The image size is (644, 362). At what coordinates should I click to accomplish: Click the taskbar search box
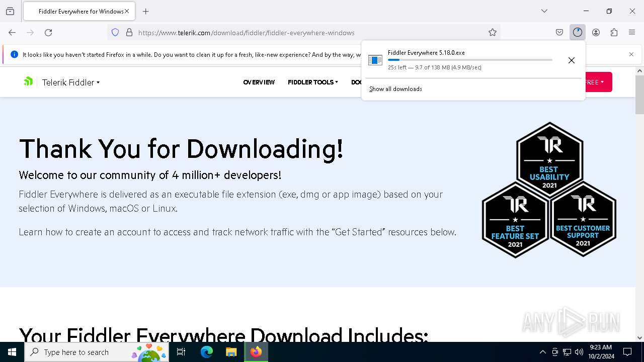point(97,352)
